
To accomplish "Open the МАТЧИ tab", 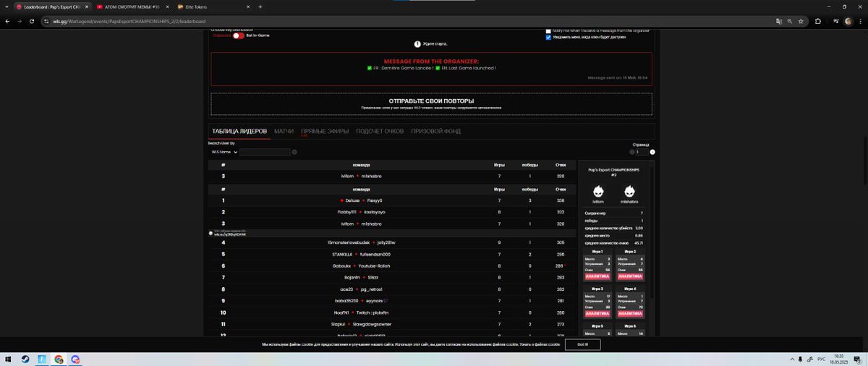I will coord(284,132).
